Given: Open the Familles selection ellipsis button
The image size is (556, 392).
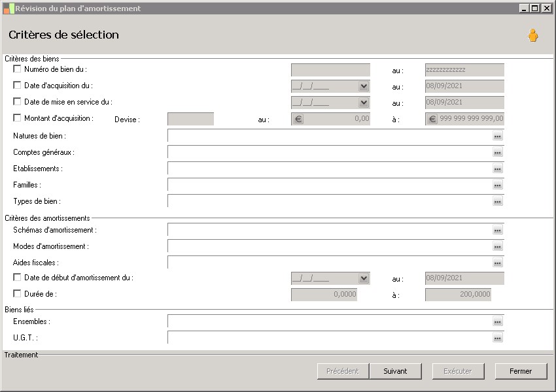Looking at the screenshot, I should 497,185.
